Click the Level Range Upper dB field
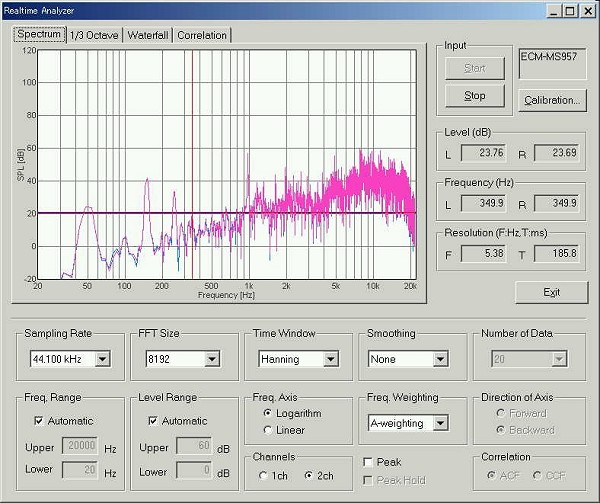 point(194,446)
